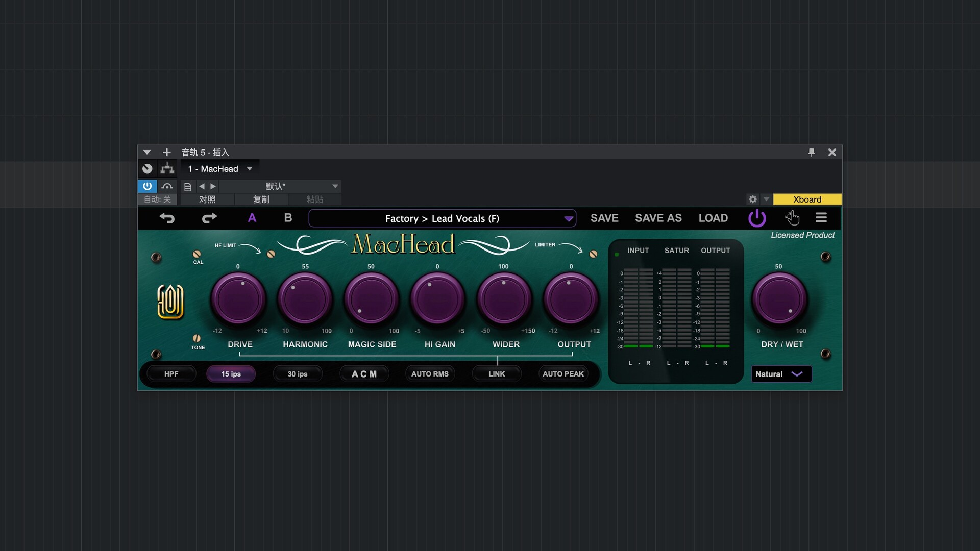Click the redo arrow icon

[209, 218]
